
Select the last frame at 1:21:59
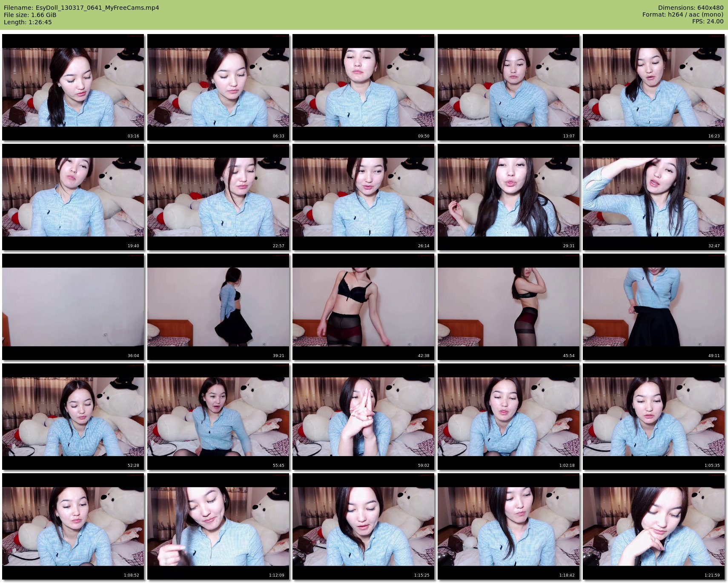coord(654,526)
